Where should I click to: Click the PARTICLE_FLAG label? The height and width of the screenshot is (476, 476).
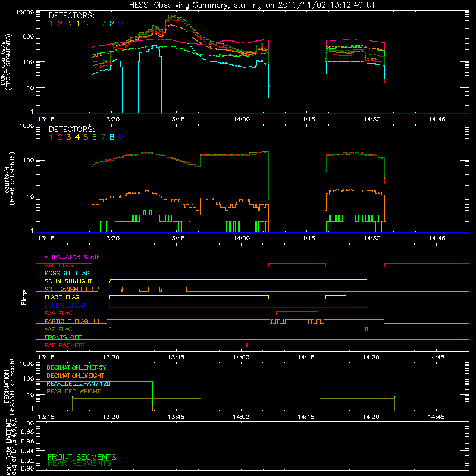click(x=67, y=321)
